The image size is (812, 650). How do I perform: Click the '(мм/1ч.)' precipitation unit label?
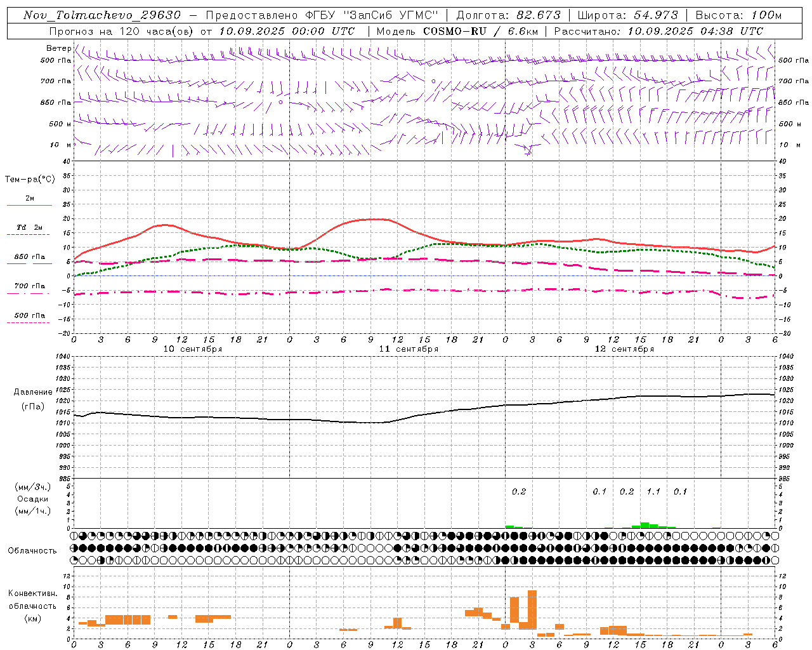(x=33, y=511)
